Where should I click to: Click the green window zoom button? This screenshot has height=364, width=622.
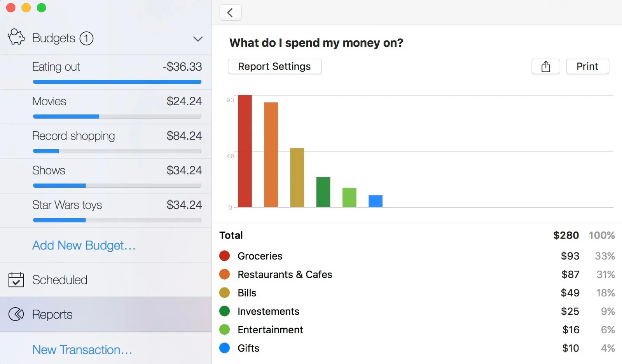point(41,8)
